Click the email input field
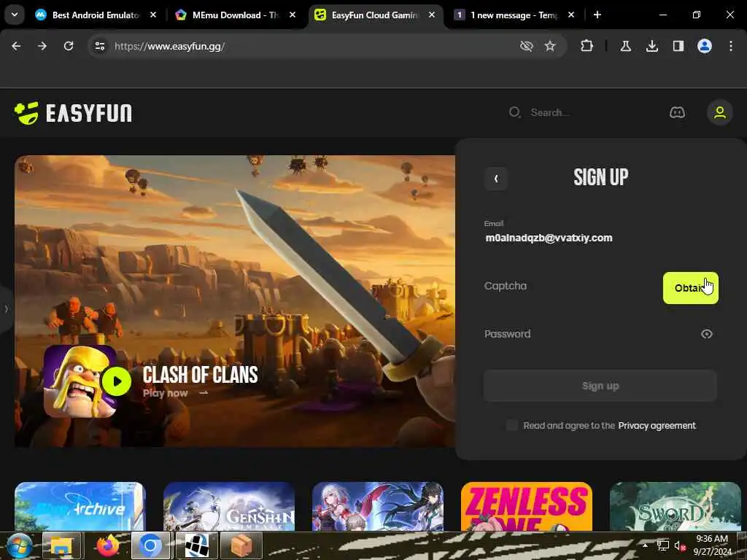This screenshot has height=560, width=747. point(600,237)
